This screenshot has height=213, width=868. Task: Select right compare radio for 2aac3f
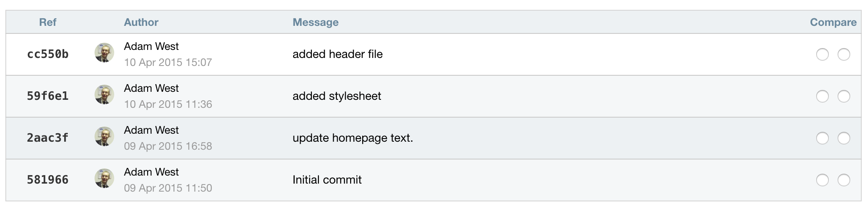843,138
